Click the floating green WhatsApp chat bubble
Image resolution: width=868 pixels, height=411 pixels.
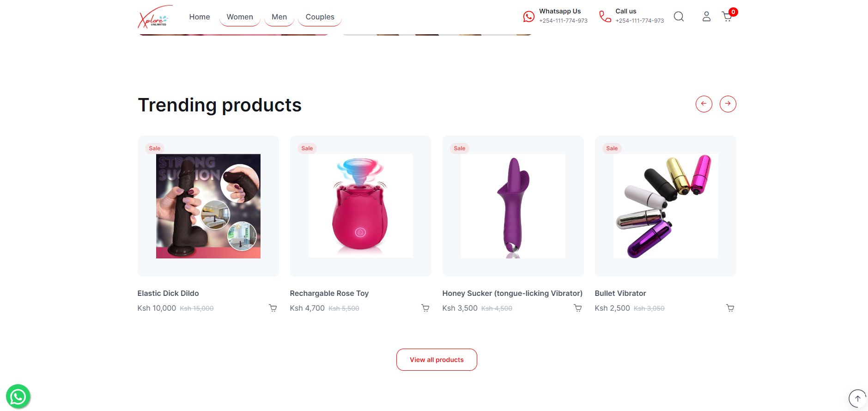click(x=18, y=396)
